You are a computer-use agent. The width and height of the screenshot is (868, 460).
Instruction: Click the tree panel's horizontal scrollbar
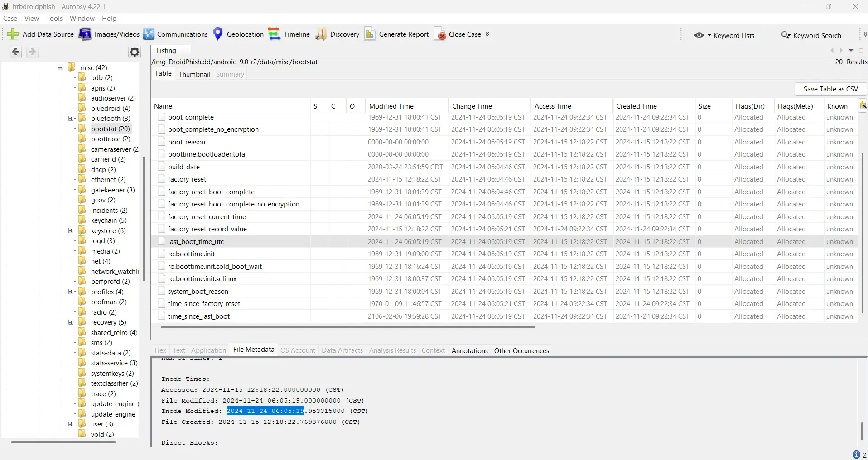click(x=63, y=442)
